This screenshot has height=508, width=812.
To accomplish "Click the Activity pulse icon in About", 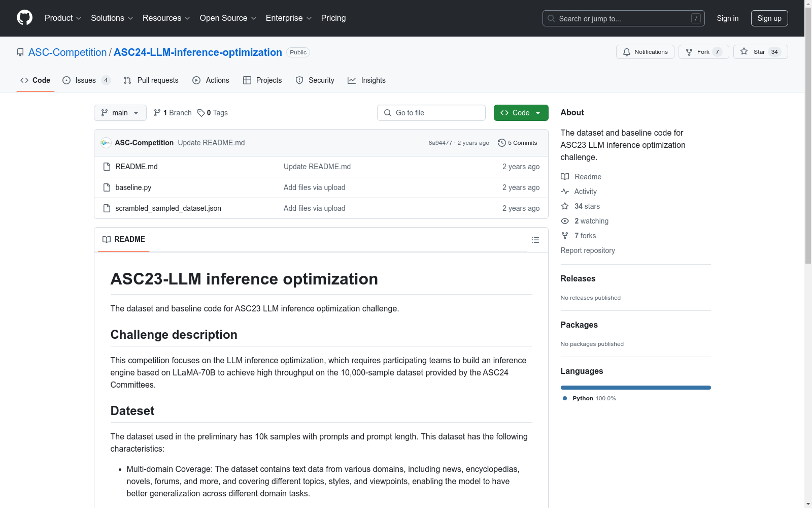I will [565, 192].
